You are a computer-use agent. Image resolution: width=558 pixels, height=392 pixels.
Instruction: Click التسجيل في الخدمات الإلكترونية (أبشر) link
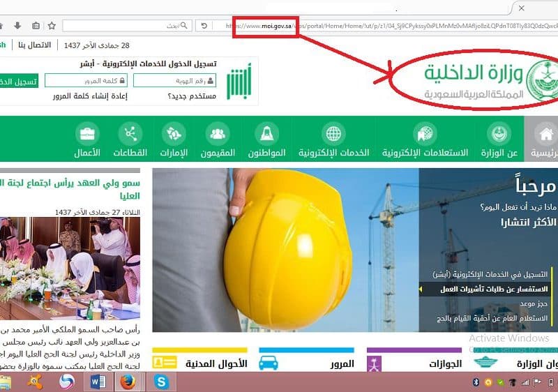490,274
